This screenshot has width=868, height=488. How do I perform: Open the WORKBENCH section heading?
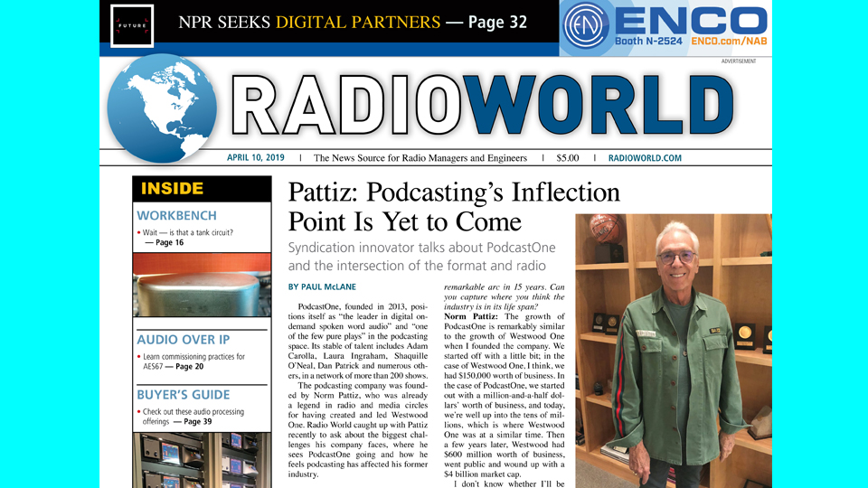(x=176, y=215)
